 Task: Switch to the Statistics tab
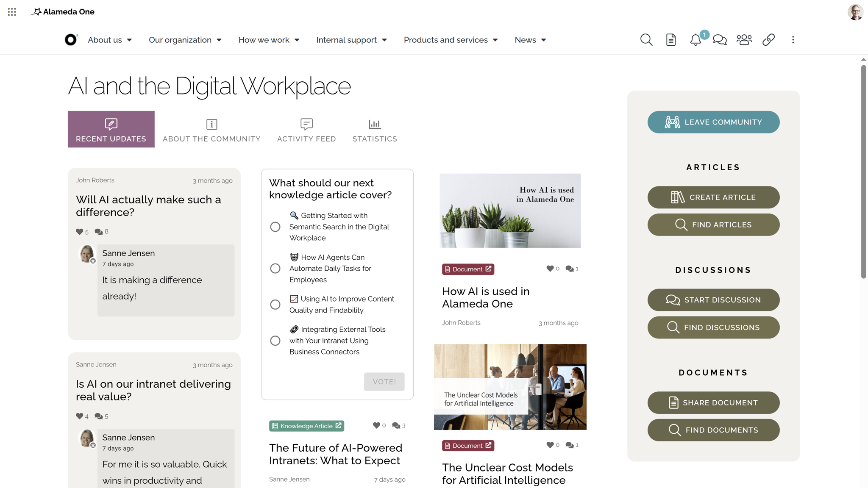tap(375, 129)
